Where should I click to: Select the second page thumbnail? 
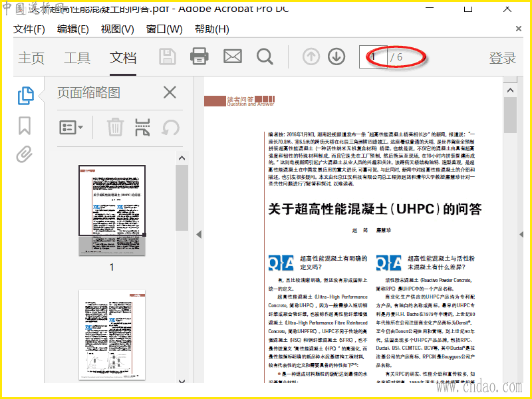(x=112, y=335)
